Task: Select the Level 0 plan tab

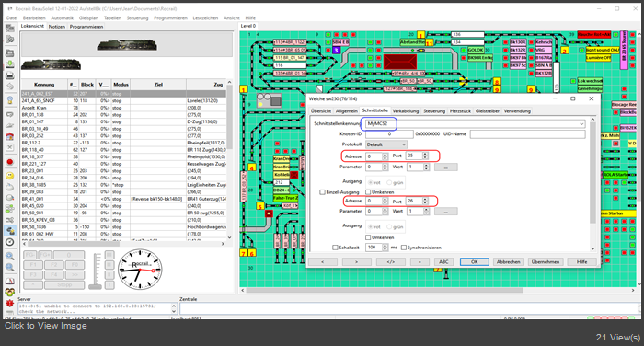Action: point(248,26)
